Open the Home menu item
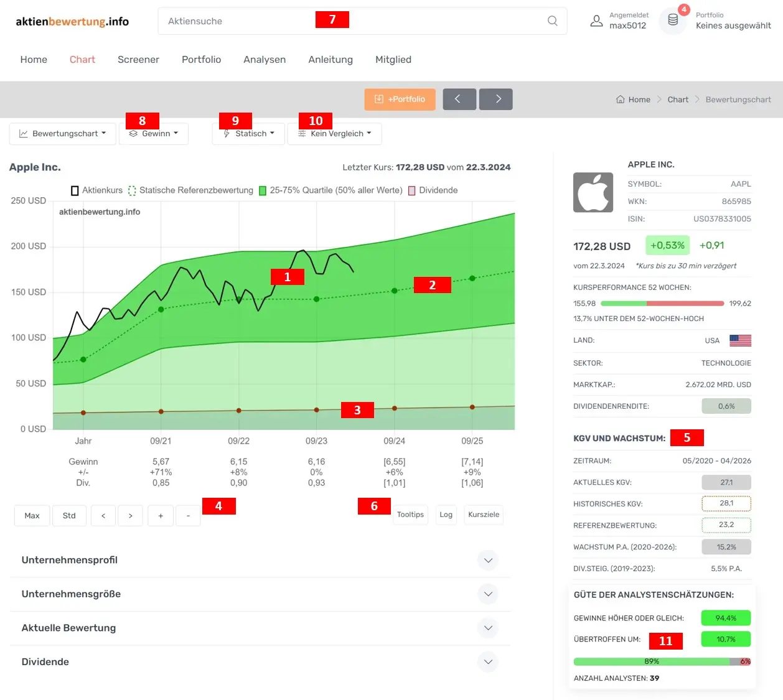This screenshot has width=783, height=700. coord(34,60)
